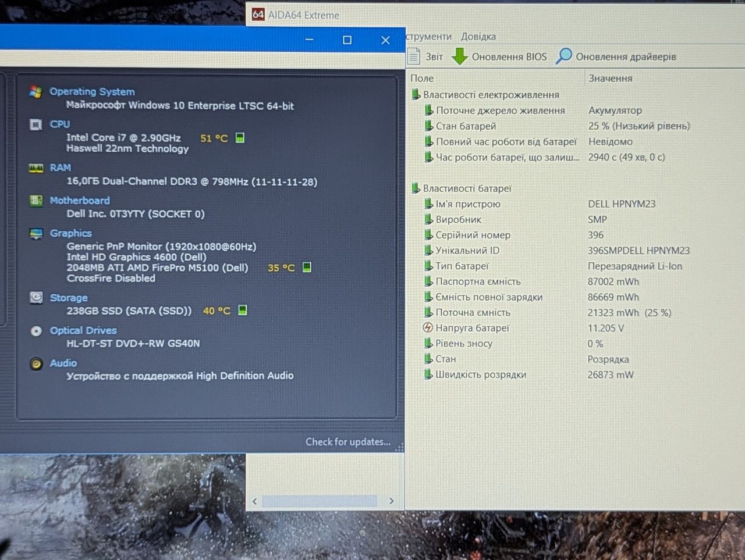Click the green CPU temperature indicator
The image size is (745, 560).
click(240, 138)
